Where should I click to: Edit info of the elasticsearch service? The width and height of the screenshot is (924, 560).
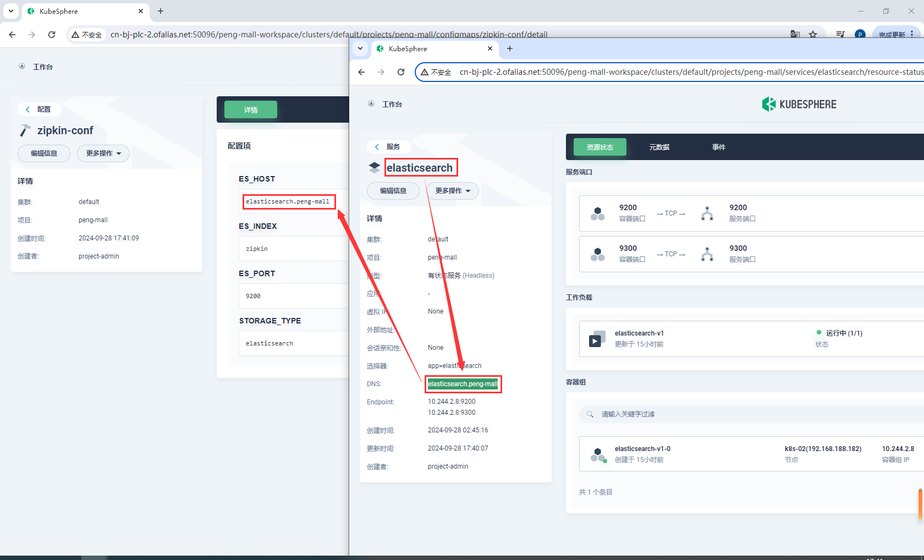click(393, 191)
